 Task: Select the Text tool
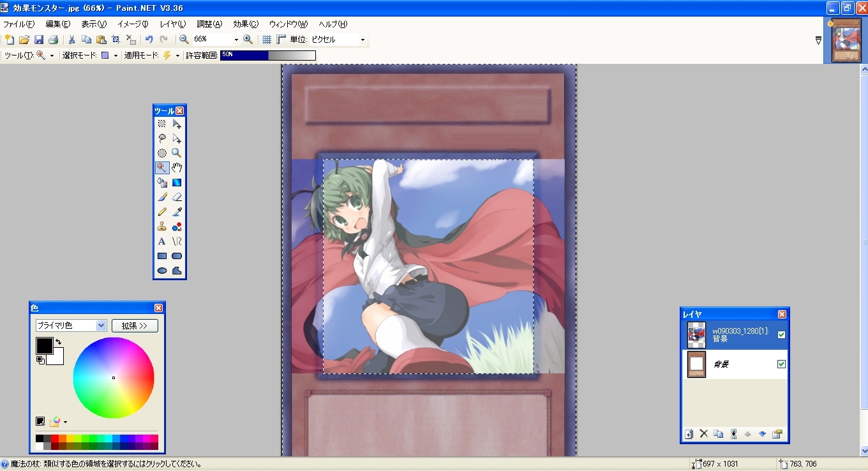pos(162,241)
